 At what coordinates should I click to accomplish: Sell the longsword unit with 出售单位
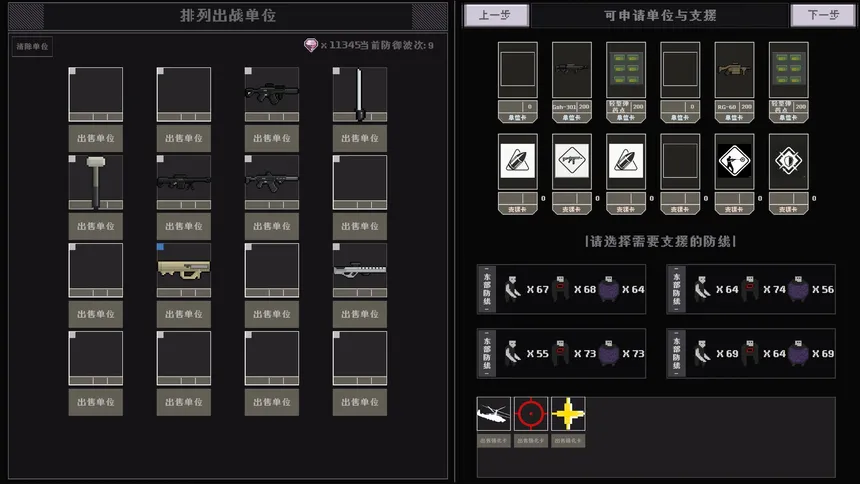(360, 138)
